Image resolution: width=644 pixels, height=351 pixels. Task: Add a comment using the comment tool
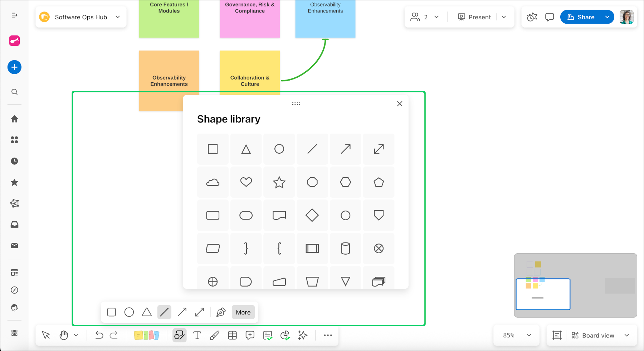pos(250,335)
